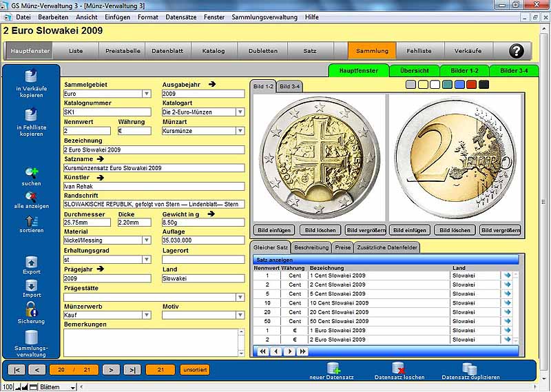551x392 pixels.
Task: Jump to last record in the set list
Action: [302, 351]
